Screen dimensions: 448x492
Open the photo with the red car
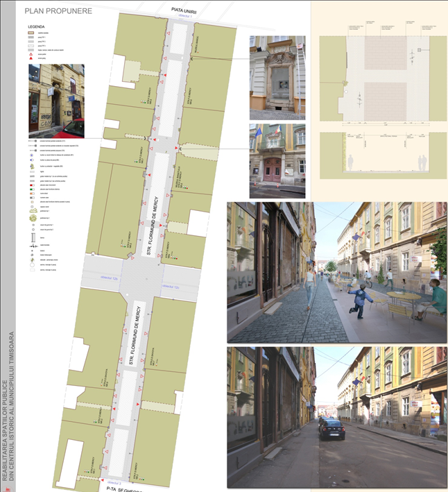[x=56, y=101]
